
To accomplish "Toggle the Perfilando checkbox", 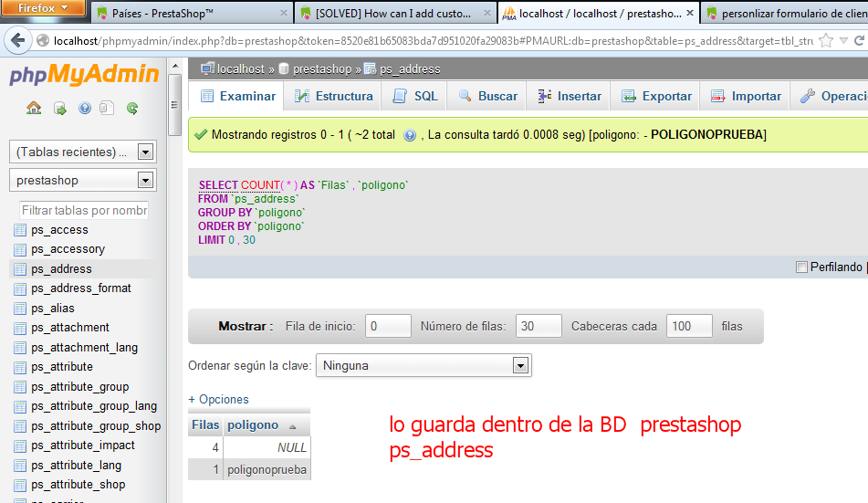I will tap(801, 267).
